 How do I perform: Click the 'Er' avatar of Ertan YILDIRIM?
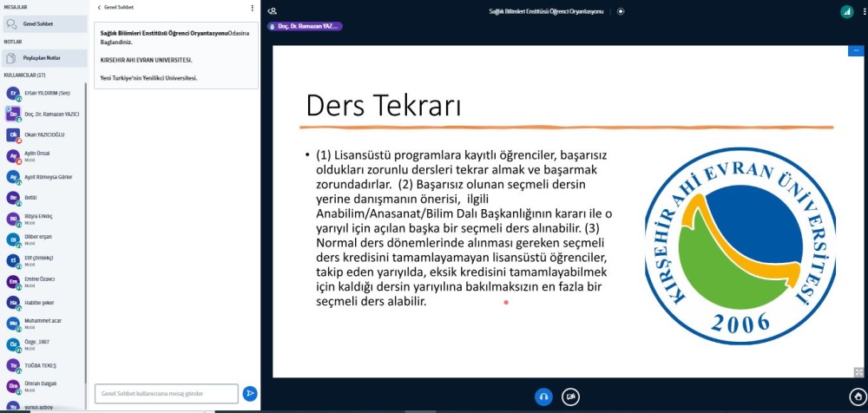click(13, 93)
